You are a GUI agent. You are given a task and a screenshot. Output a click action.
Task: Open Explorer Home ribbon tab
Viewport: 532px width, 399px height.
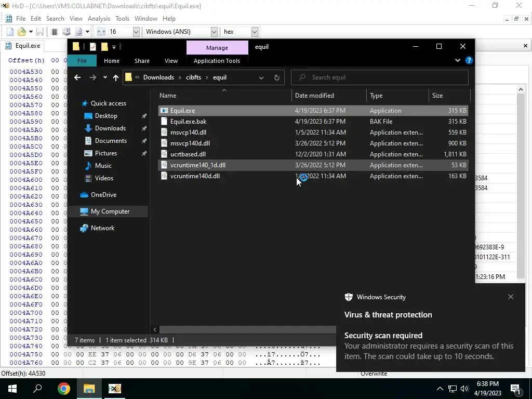(112, 61)
